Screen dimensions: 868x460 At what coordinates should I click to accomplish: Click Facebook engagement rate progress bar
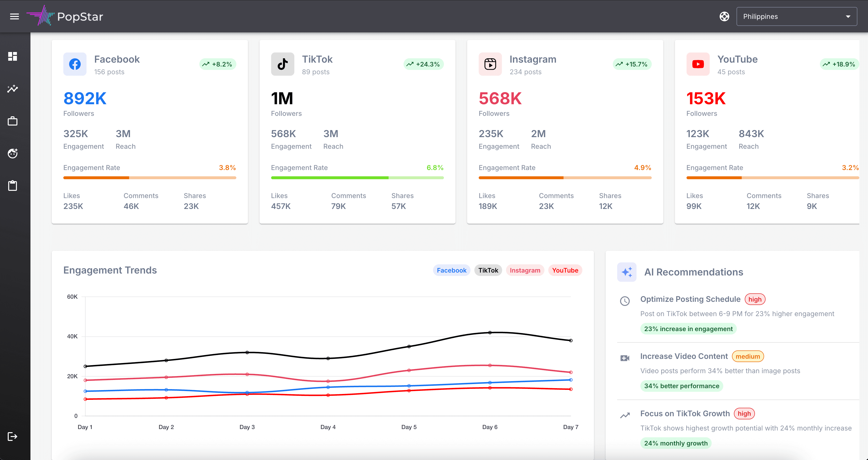click(x=150, y=178)
